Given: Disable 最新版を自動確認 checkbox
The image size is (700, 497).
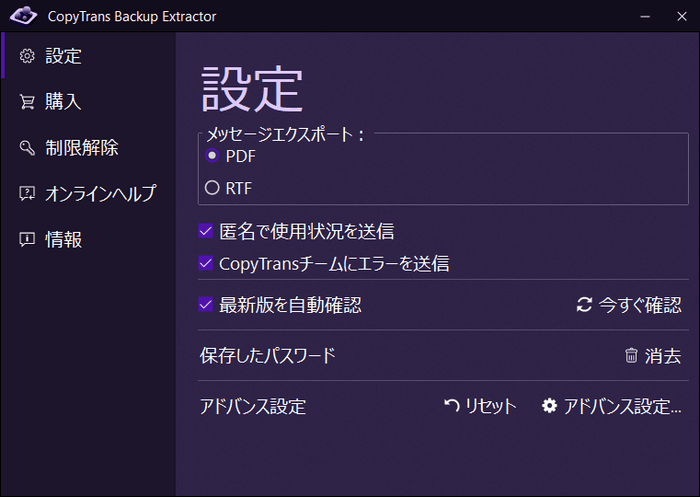Looking at the screenshot, I should click(205, 305).
